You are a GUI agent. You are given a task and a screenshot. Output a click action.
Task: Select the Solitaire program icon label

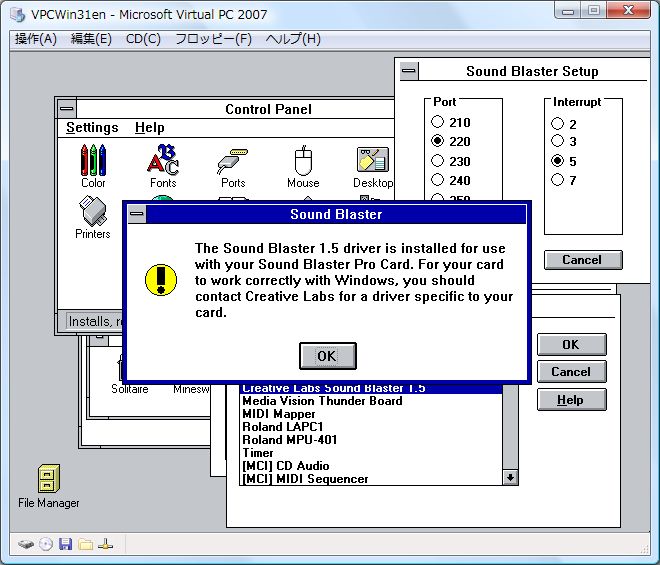pos(130,389)
